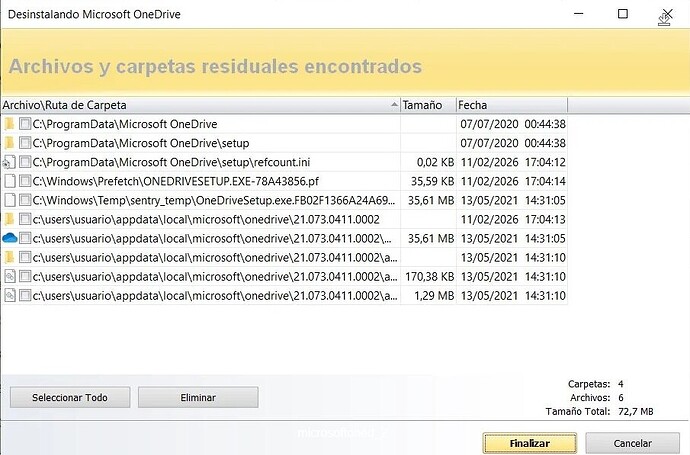Sort by Archivo\Ruta de Carpeta column

(x=200, y=105)
